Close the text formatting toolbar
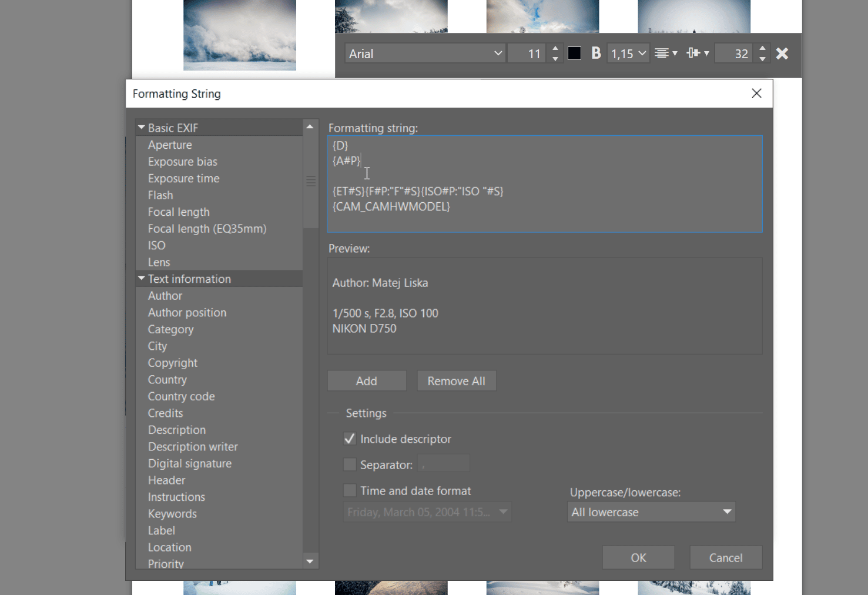 tap(782, 54)
